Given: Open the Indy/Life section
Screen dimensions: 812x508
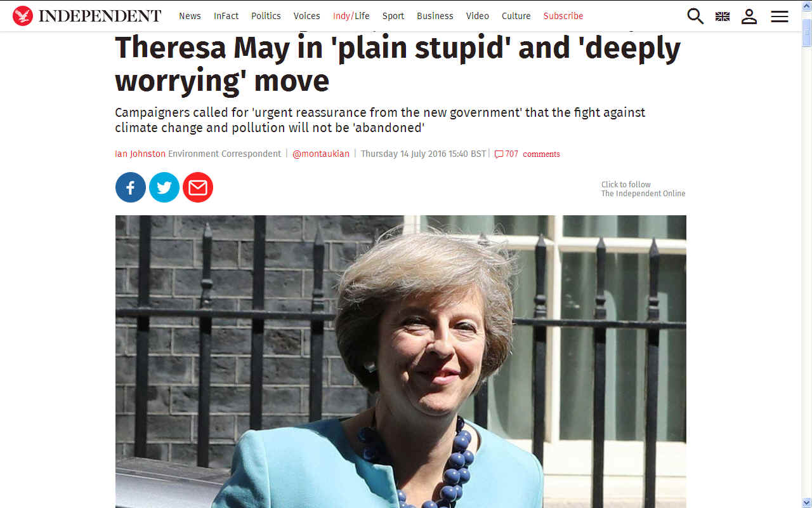Looking at the screenshot, I should tap(351, 16).
